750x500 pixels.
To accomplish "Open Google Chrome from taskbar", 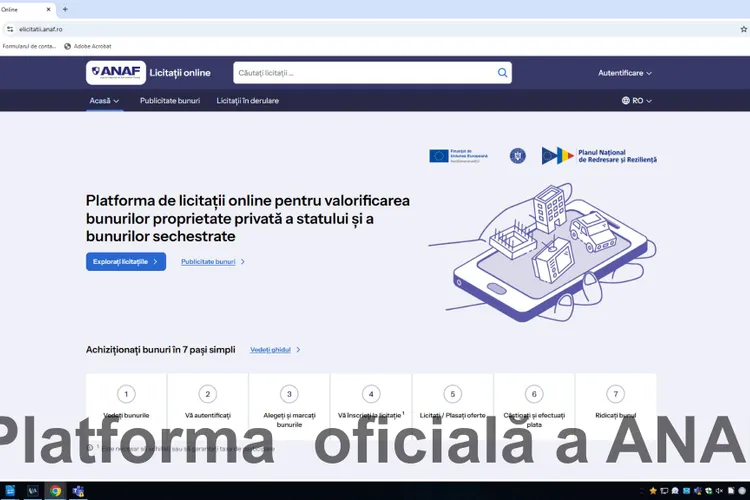I will coord(55,491).
